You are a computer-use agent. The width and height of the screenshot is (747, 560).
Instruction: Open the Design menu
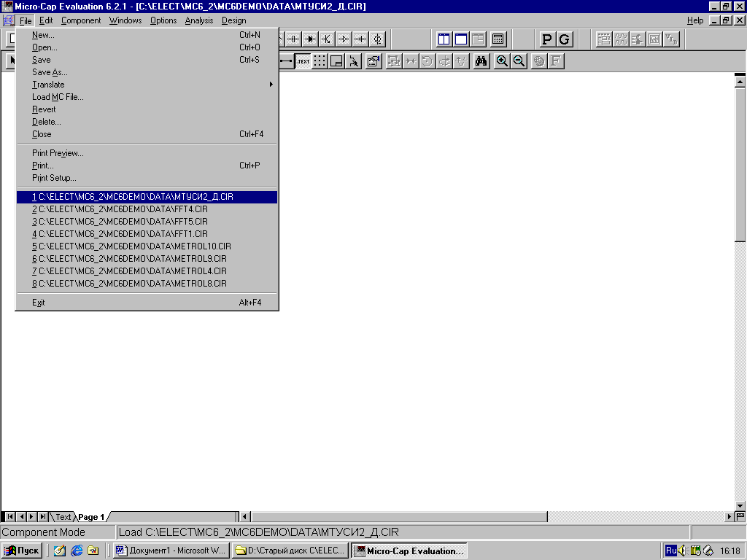(234, 20)
